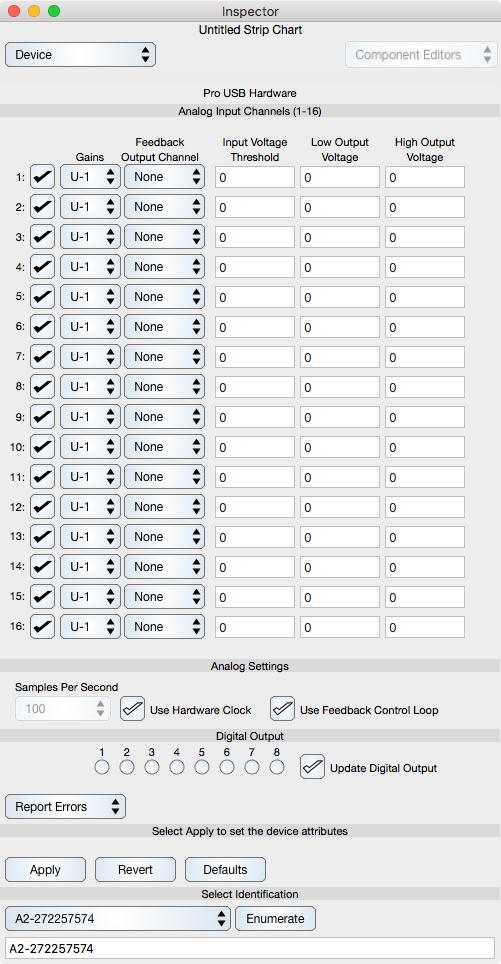Click the Apply button
The width and height of the screenshot is (501, 964).
click(45, 870)
